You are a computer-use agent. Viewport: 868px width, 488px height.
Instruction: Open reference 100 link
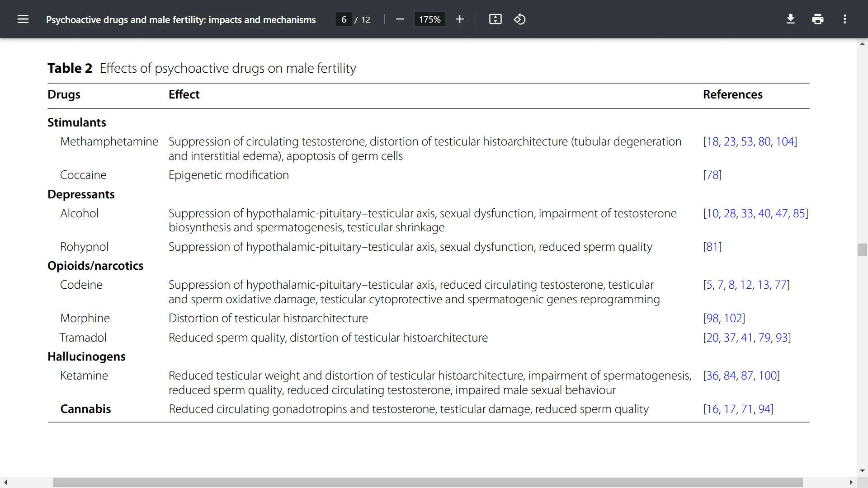[x=768, y=375]
